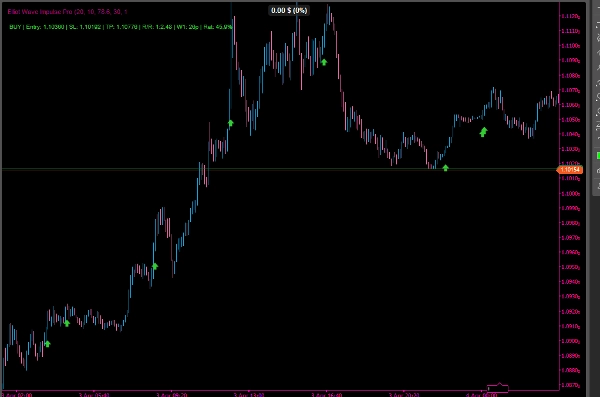Click the green buy arrow at the 1.1050 level
Image resolution: width=600 pixels, height=397 pixels.
[x=230, y=123]
